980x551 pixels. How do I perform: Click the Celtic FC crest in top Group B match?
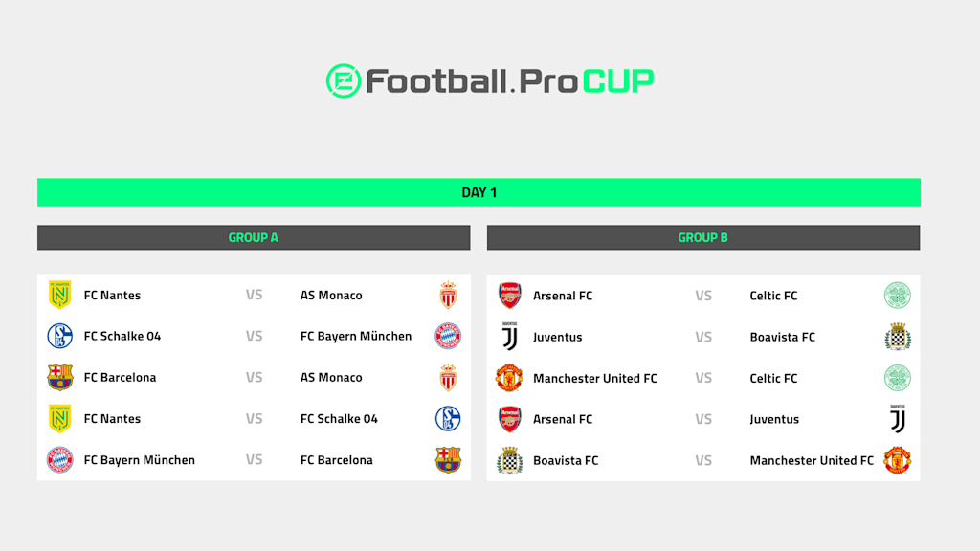[898, 296]
